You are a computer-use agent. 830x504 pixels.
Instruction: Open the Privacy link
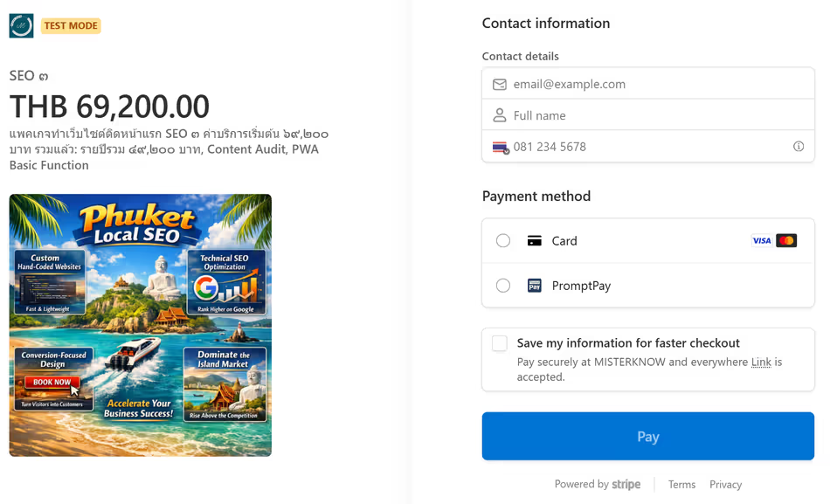pyautogui.click(x=725, y=485)
